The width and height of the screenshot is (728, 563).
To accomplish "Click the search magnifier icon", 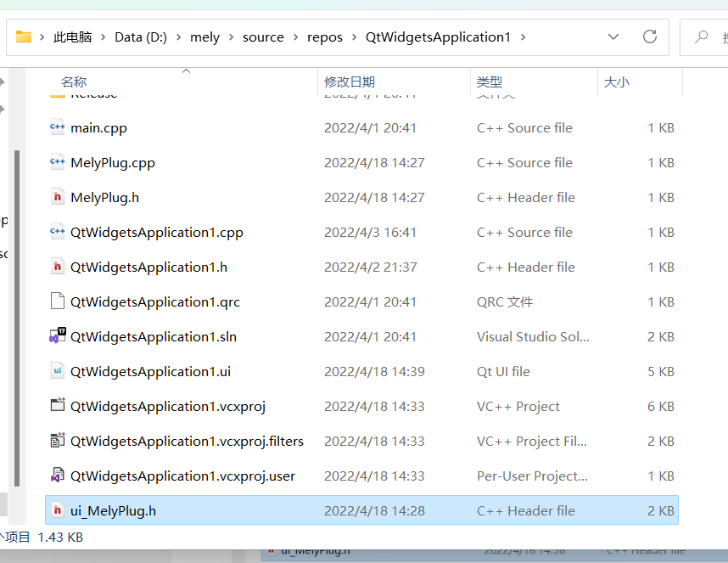I will (701, 37).
